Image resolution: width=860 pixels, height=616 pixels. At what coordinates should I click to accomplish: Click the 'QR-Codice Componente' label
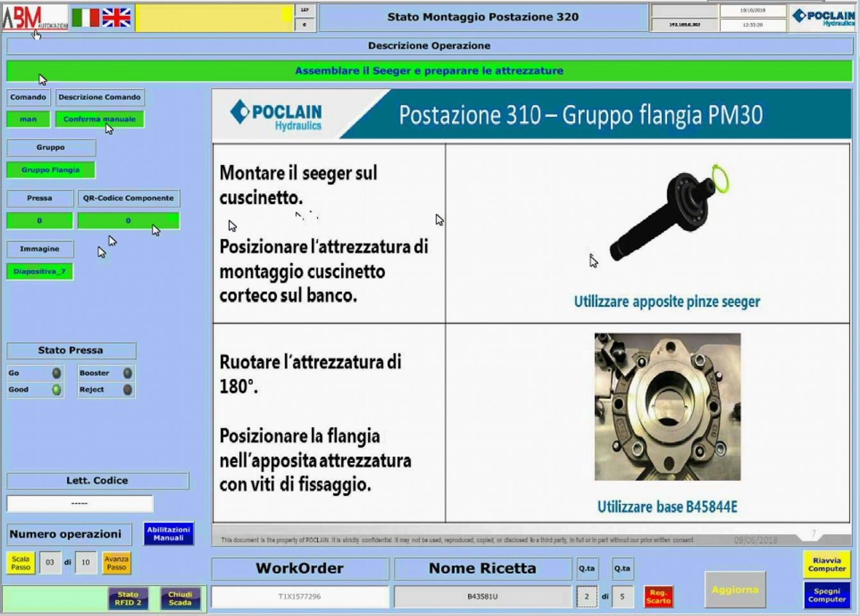click(x=128, y=199)
